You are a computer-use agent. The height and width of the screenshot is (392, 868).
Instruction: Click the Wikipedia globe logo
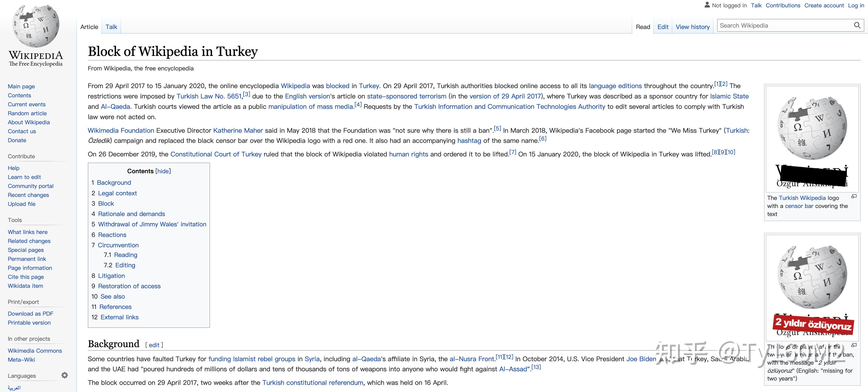(x=36, y=26)
